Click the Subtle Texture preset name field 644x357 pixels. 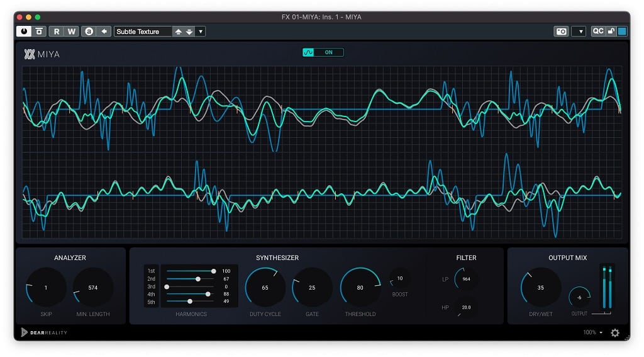143,31
